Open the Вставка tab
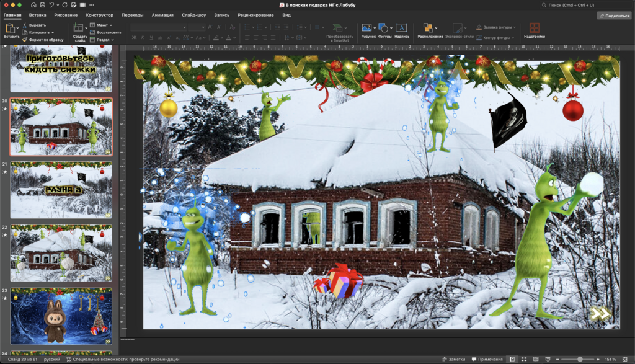This screenshot has width=635, height=364. (37, 15)
